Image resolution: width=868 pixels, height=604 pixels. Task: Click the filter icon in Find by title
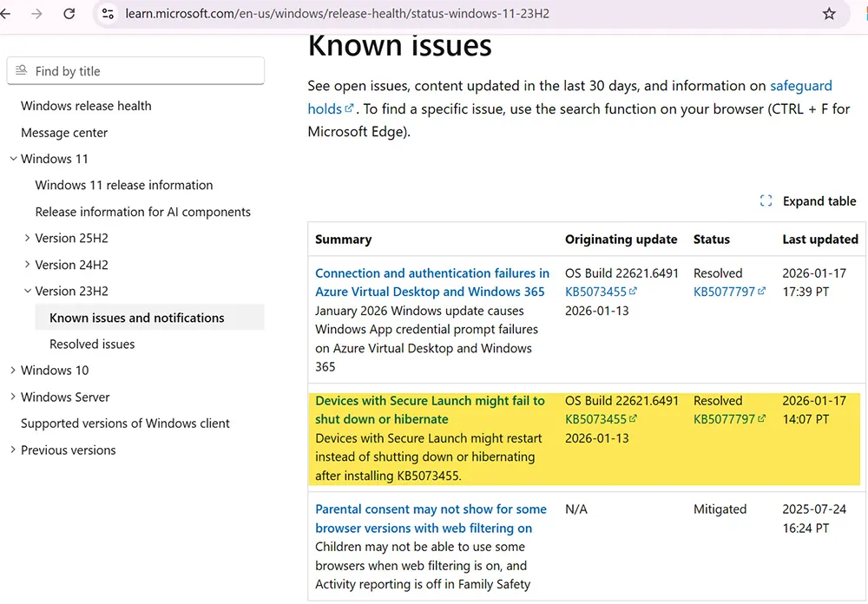[x=21, y=70]
